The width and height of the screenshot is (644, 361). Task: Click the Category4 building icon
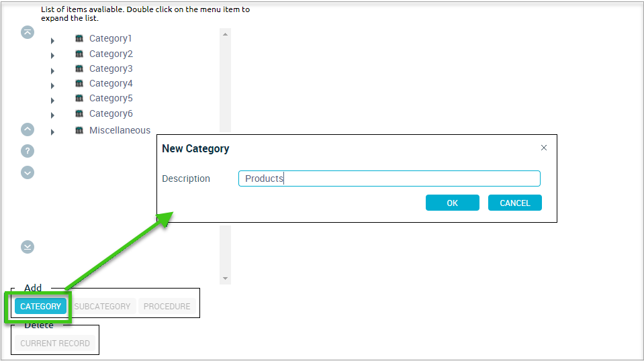click(x=79, y=83)
